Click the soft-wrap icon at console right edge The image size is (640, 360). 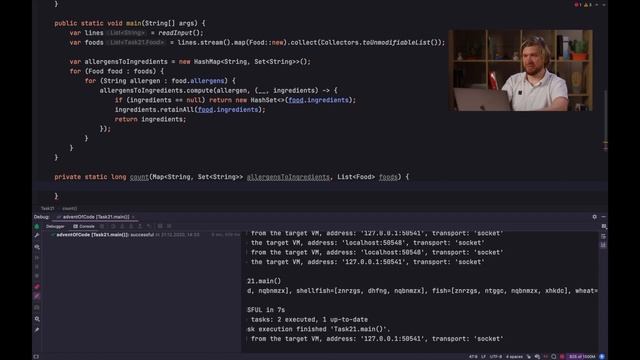pyautogui.click(x=604, y=236)
